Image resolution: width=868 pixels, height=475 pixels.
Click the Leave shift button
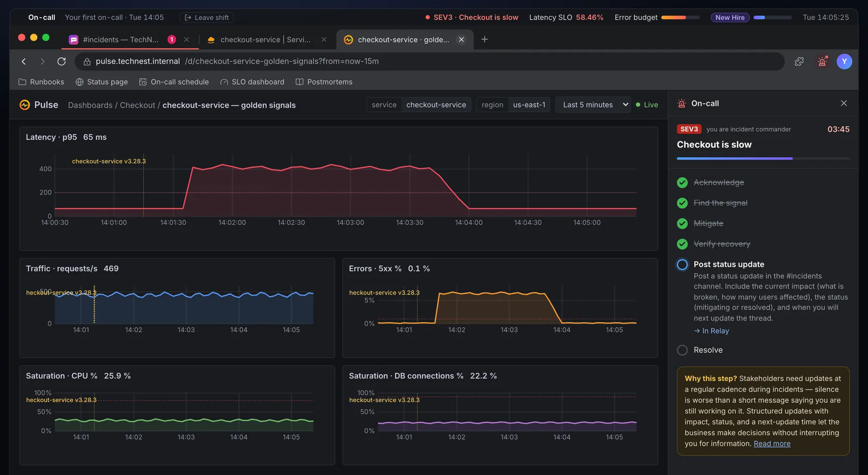coord(207,17)
